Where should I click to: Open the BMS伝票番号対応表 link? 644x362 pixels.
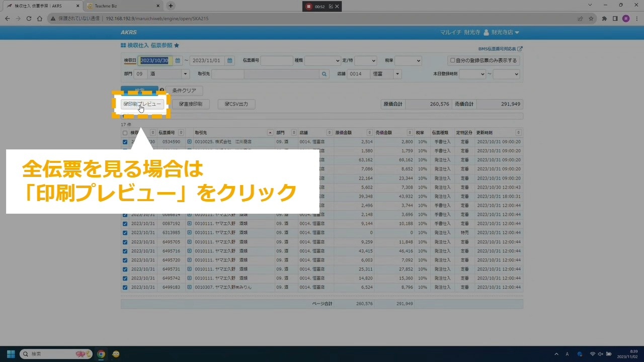[500, 49]
